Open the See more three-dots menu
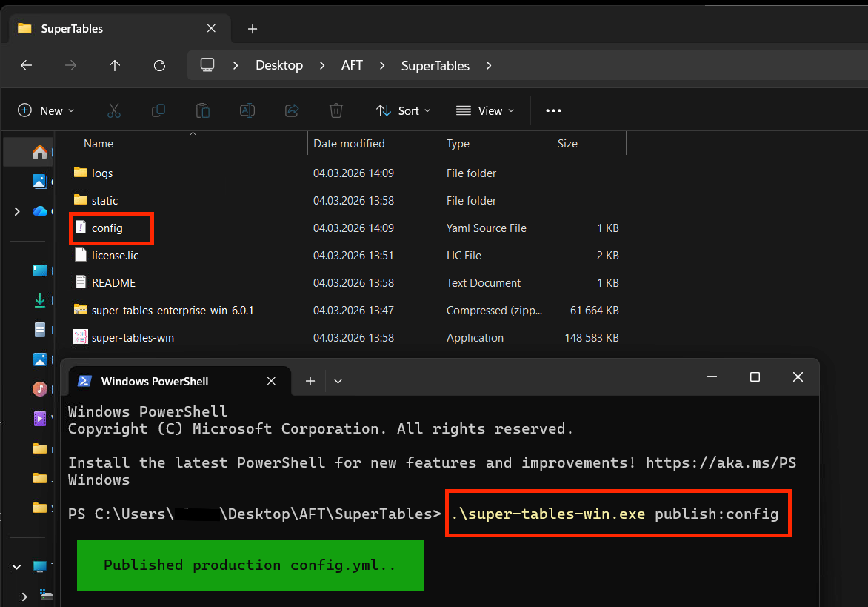This screenshot has height=607, width=868. click(x=553, y=110)
